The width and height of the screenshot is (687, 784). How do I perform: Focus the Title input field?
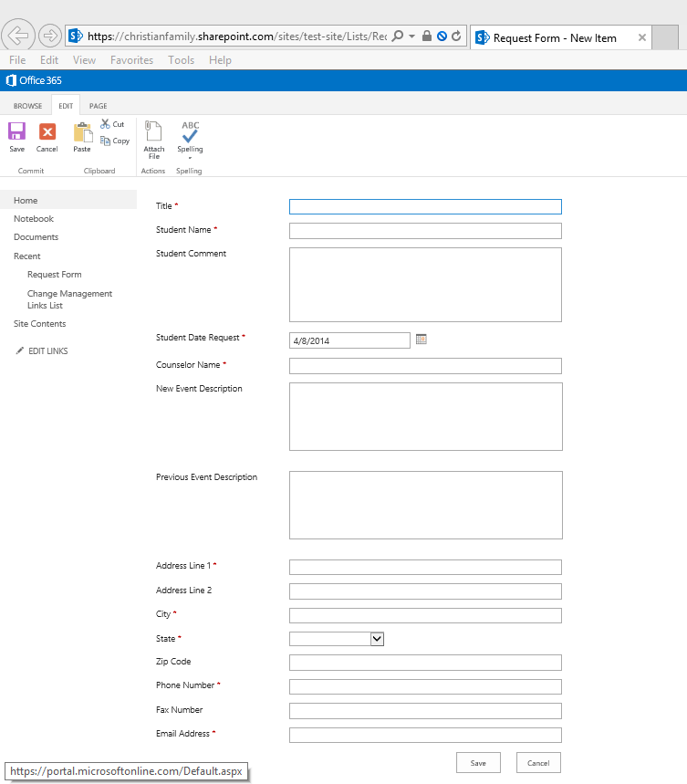pos(425,206)
